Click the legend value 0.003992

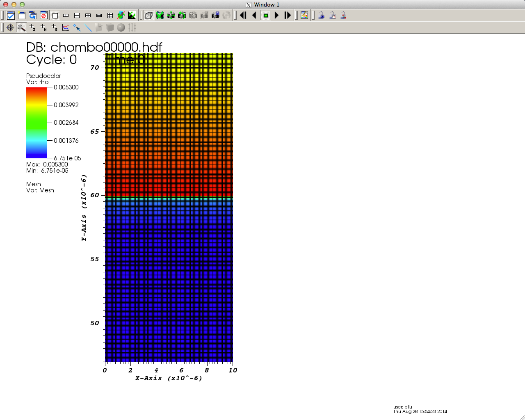pyautogui.click(x=66, y=105)
